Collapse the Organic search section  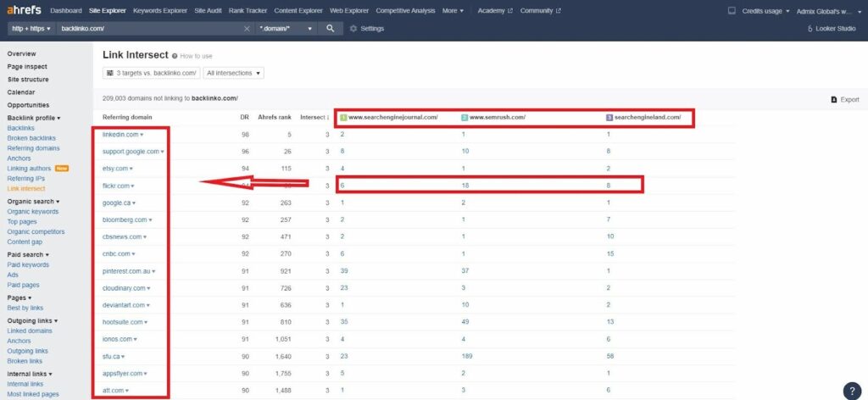pos(33,202)
